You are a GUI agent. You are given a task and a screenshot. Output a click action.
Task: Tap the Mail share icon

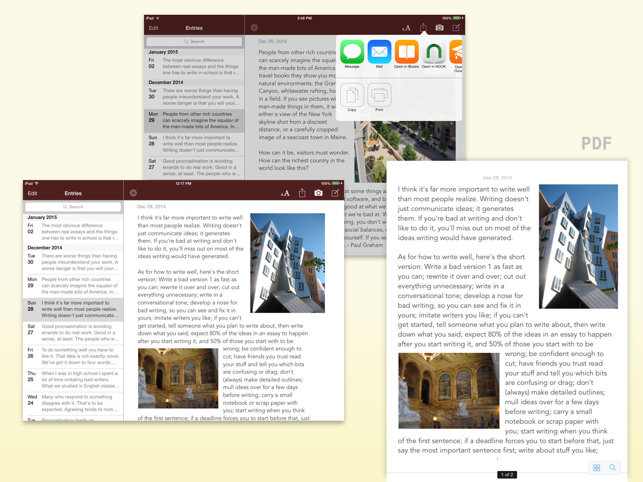(x=379, y=52)
